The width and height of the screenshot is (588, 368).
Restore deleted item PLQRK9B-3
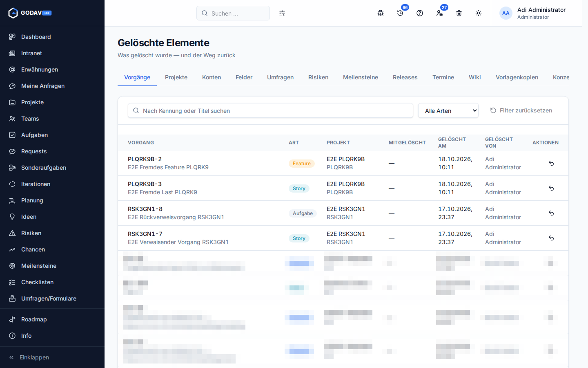click(x=551, y=188)
